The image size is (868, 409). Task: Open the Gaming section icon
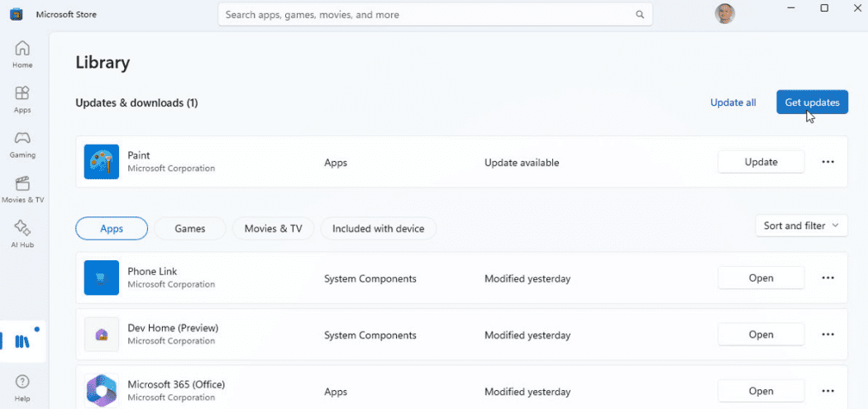pyautogui.click(x=22, y=143)
